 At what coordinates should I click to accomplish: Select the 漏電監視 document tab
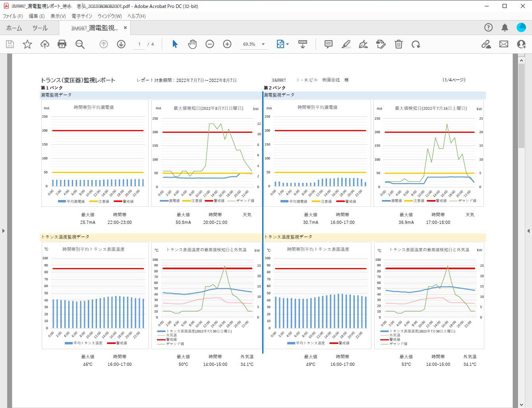click(95, 28)
